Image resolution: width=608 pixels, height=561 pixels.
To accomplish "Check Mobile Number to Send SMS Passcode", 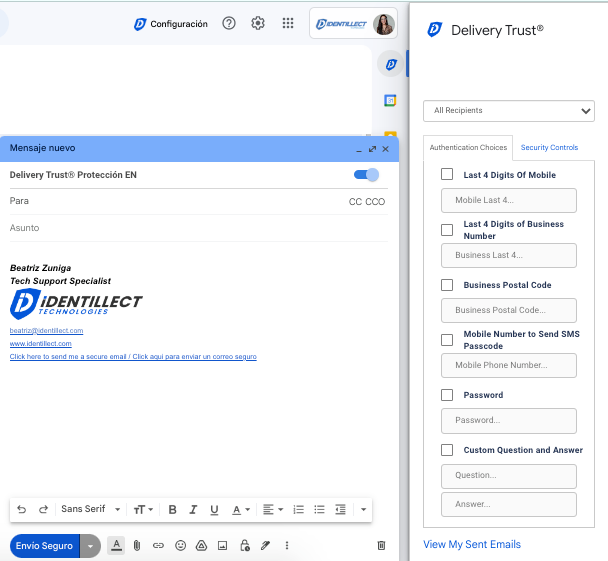I will point(447,340).
